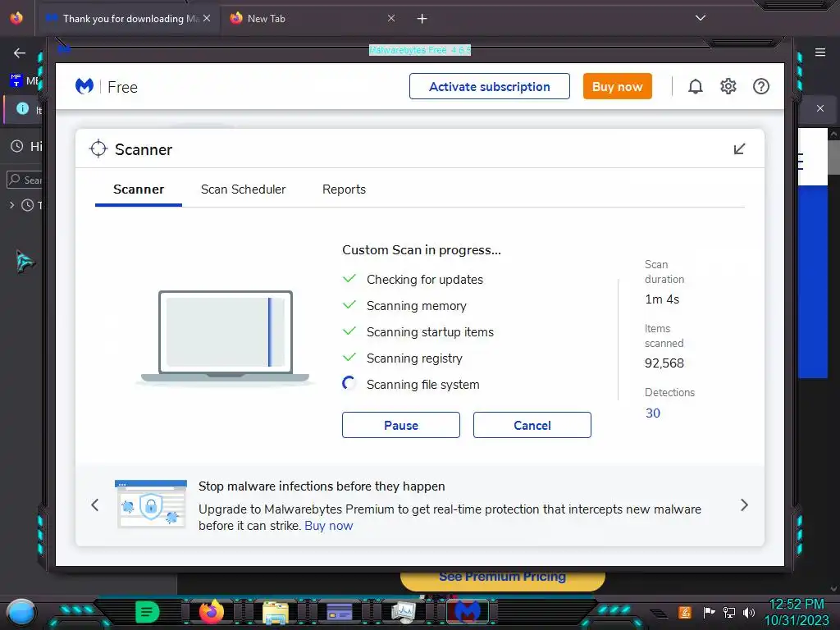The height and width of the screenshot is (630, 840).
Task: Click the orange Buy now button
Action: (617, 86)
